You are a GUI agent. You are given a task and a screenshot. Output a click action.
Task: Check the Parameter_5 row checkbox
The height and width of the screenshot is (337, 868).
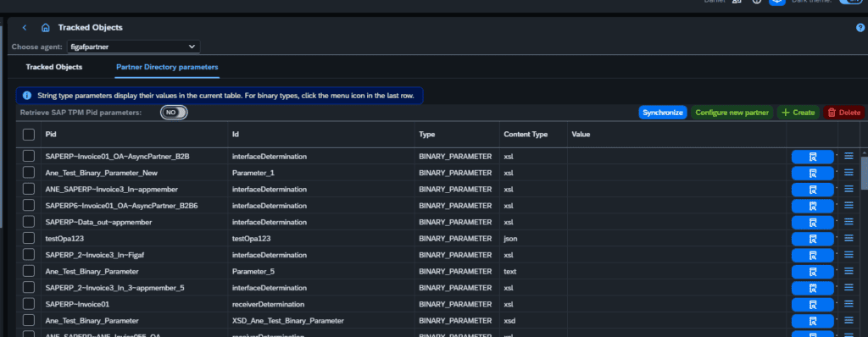click(x=29, y=272)
